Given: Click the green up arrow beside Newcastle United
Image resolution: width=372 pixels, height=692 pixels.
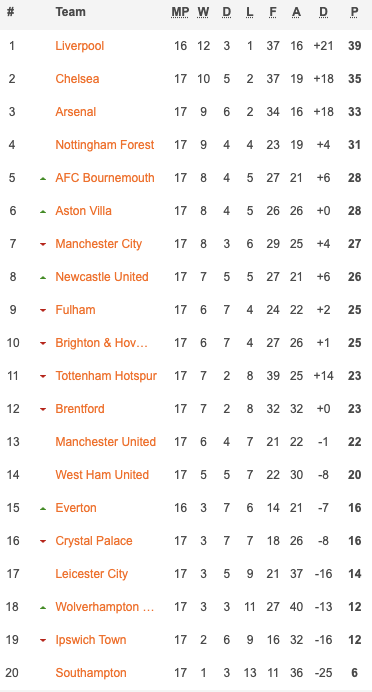Looking at the screenshot, I should [x=43, y=278].
